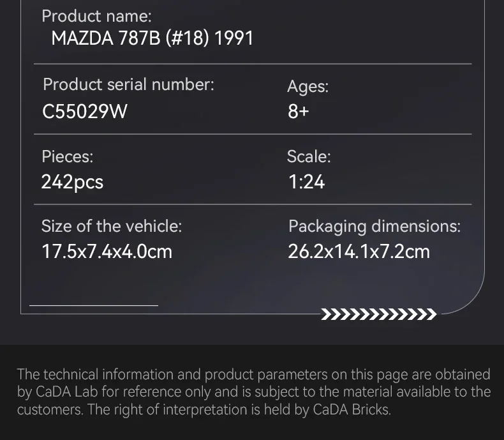Image resolution: width=504 pixels, height=440 pixels.
Task: Select the "Size of the vehicle:" label
Action: coord(112,226)
